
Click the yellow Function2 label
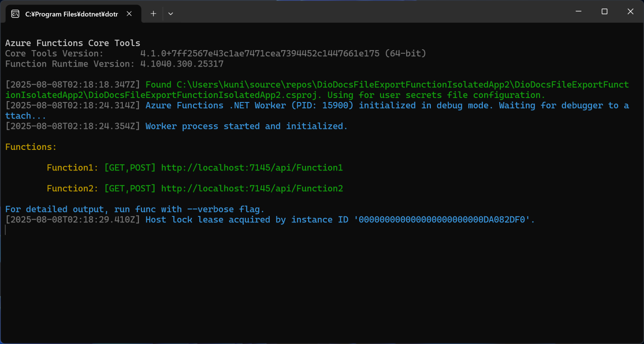[73, 188]
